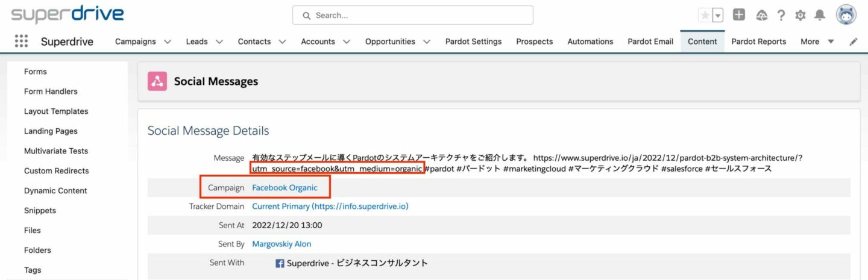Open the Campaigns tab
Image resolution: width=868 pixels, height=280 pixels.
tap(136, 42)
